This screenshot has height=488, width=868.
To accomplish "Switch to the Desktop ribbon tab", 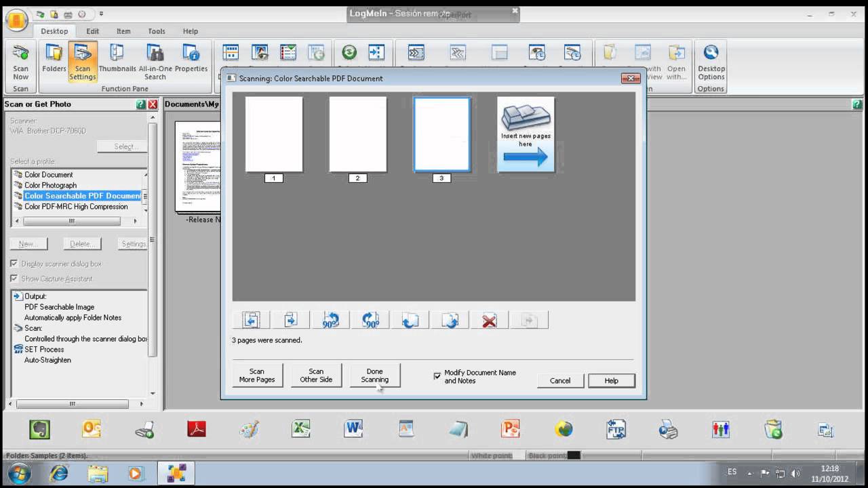I will coord(54,30).
